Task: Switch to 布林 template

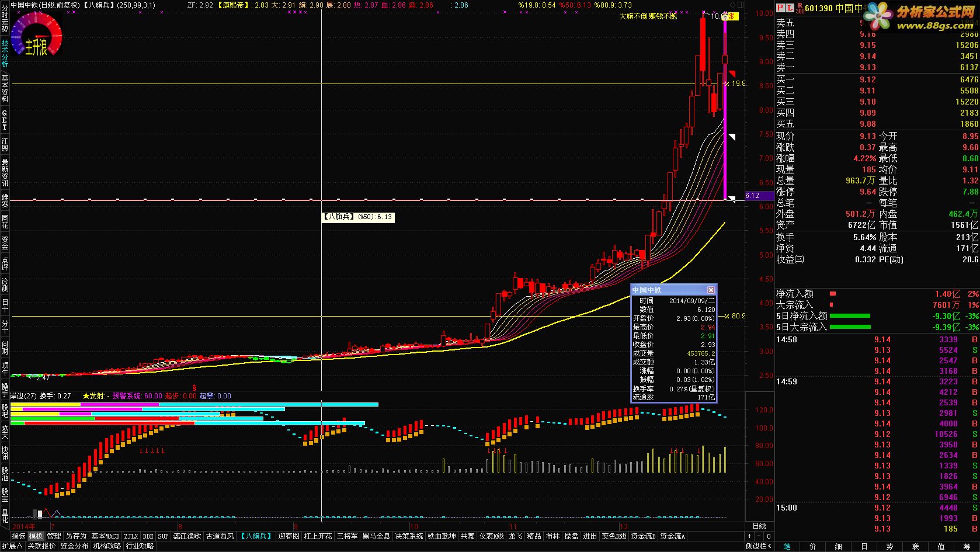Action: tap(552, 536)
